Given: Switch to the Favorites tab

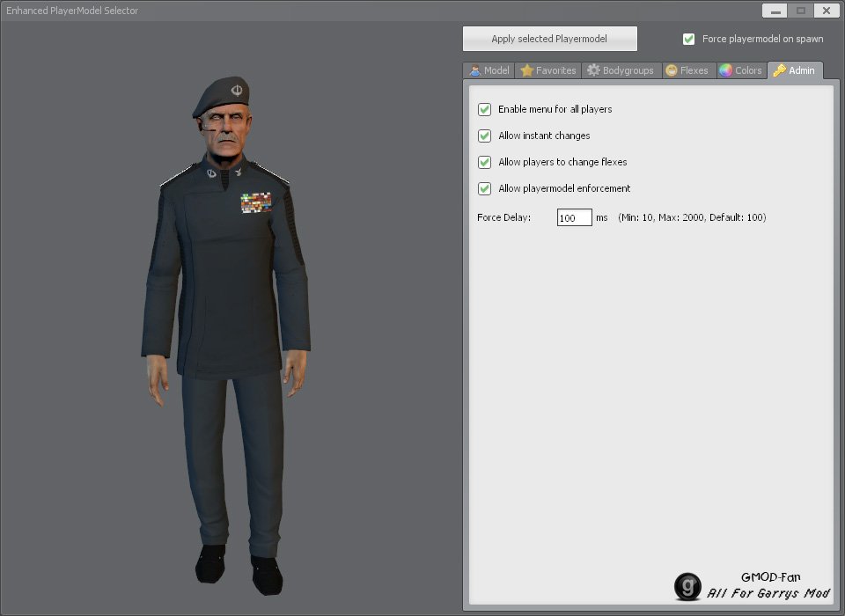Looking at the screenshot, I should (x=548, y=70).
